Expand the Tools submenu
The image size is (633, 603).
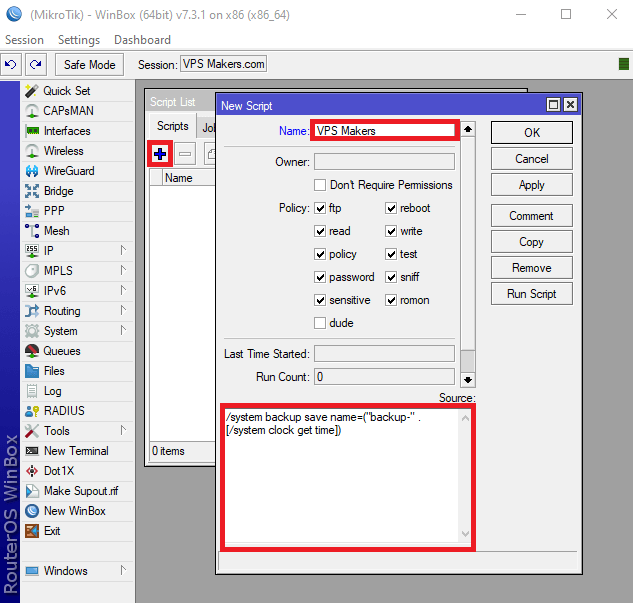pyautogui.click(x=123, y=430)
